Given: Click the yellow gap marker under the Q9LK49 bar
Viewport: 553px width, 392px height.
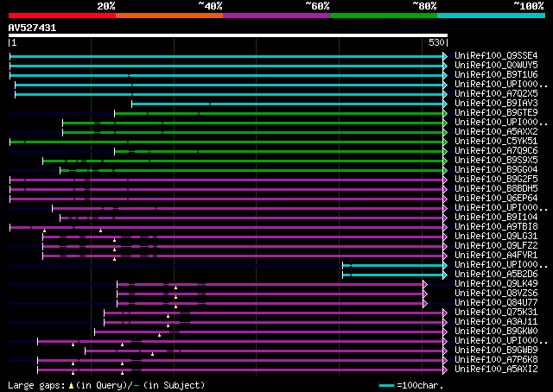Looking at the screenshot, I should pos(175,288).
